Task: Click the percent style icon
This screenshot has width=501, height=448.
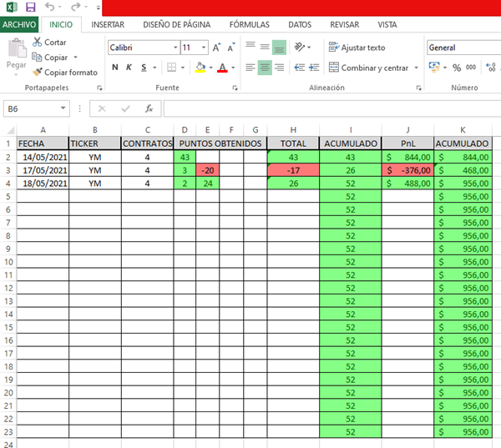Action: tap(456, 68)
